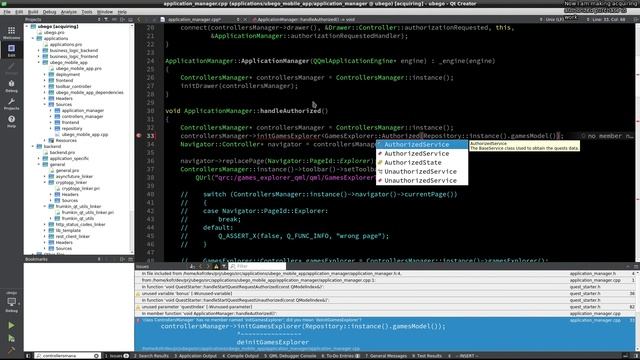640x360 pixels.
Task: Go to next issue arrow
Action: [208, 267]
